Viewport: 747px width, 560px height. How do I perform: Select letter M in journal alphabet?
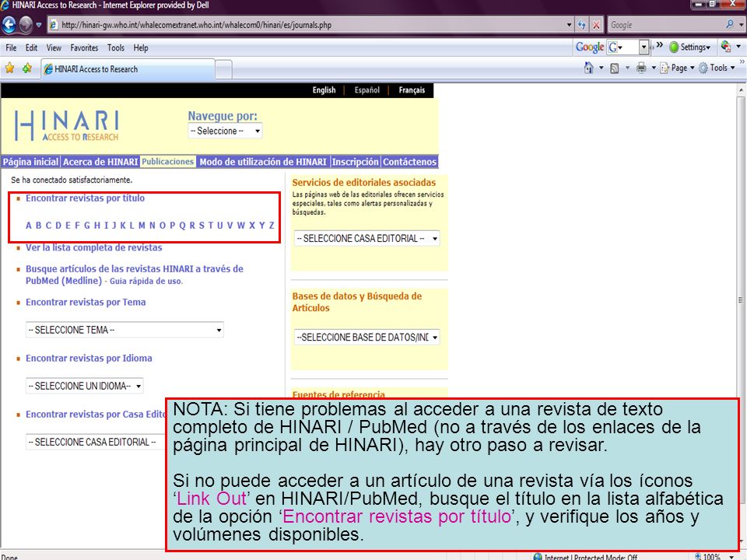(142, 226)
